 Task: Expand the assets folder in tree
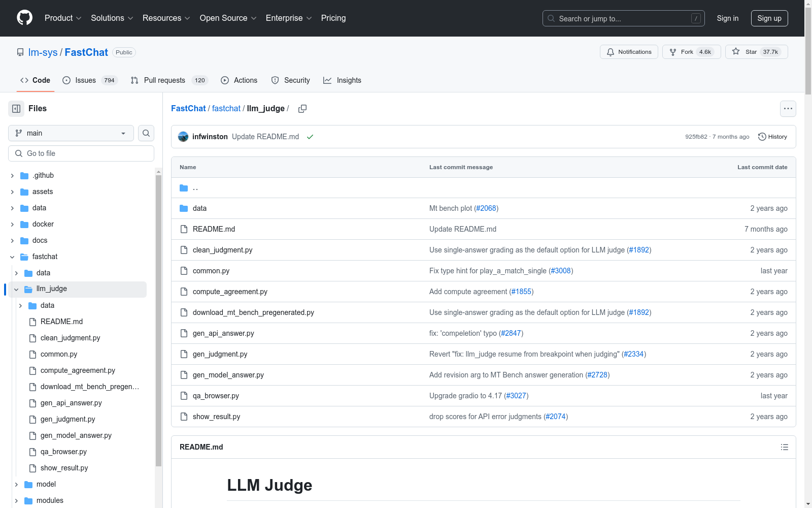coord(12,192)
